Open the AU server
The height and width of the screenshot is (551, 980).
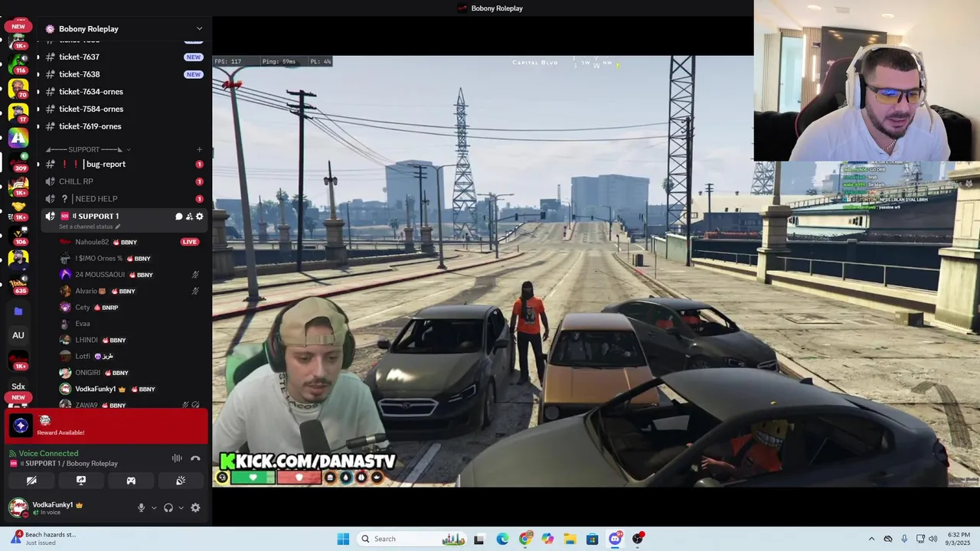(18, 335)
